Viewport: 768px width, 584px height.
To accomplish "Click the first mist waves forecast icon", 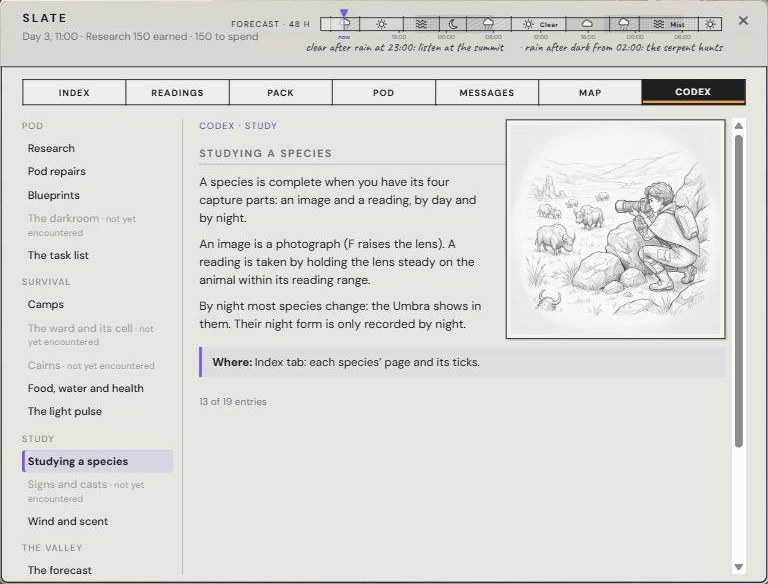I will coord(421,24).
